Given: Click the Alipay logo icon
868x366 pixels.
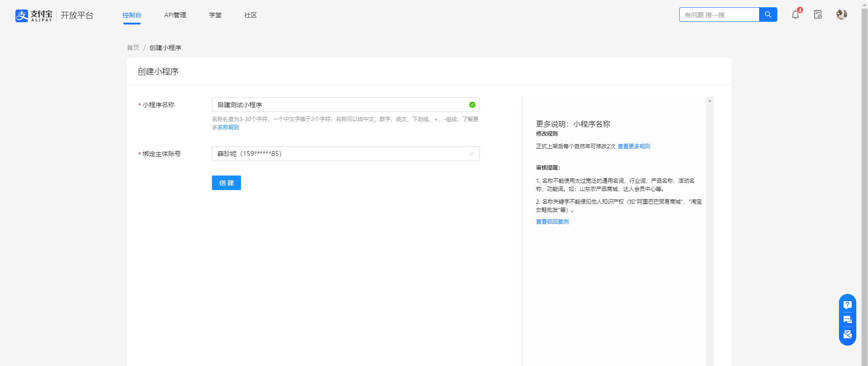Looking at the screenshot, I should pyautogui.click(x=21, y=15).
